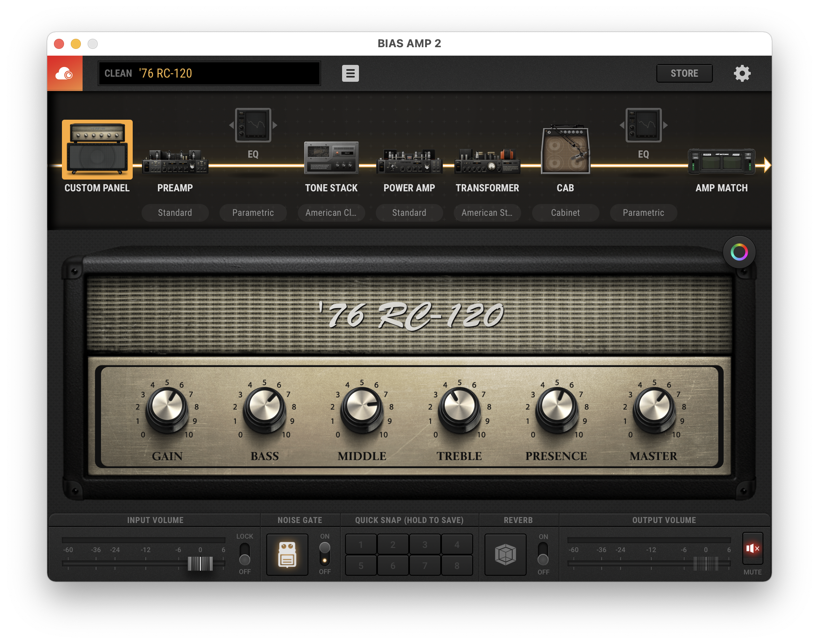This screenshot has width=819, height=644.
Task: Open the STORE menu button
Action: (684, 73)
